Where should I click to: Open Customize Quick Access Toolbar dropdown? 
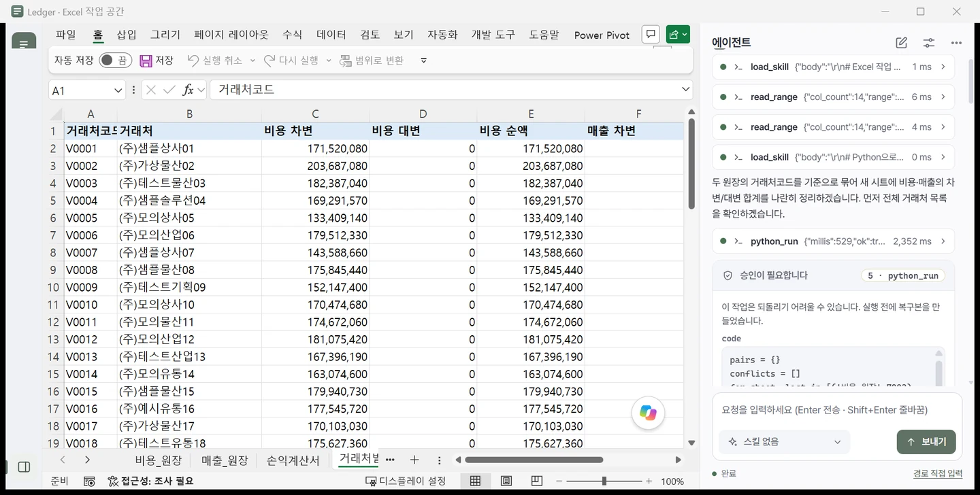pos(423,61)
